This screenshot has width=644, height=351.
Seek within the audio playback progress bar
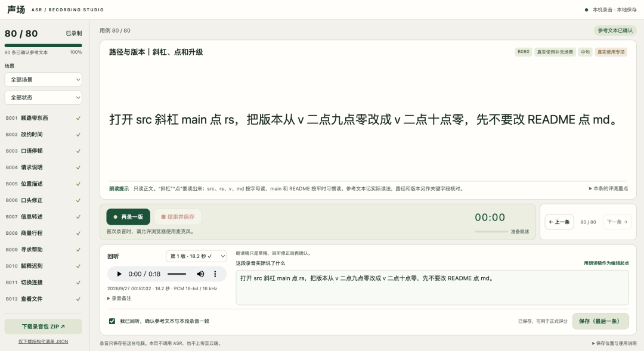click(x=177, y=274)
